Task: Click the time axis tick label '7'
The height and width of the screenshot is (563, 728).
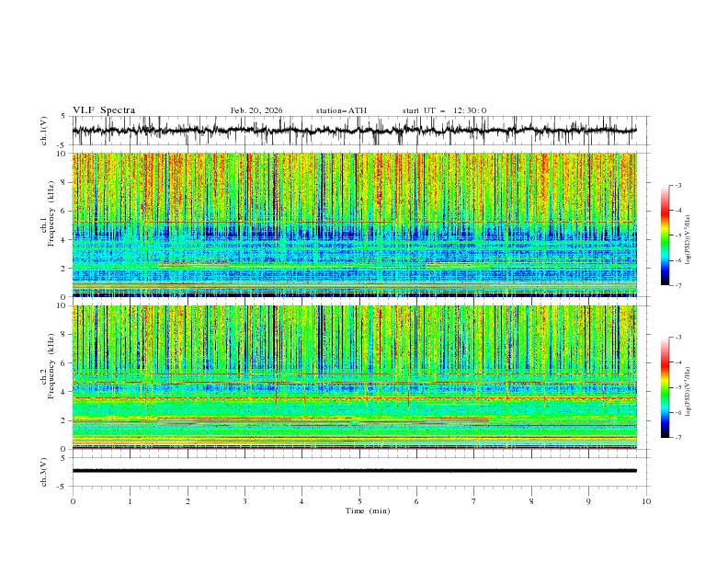Action: [474, 501]
